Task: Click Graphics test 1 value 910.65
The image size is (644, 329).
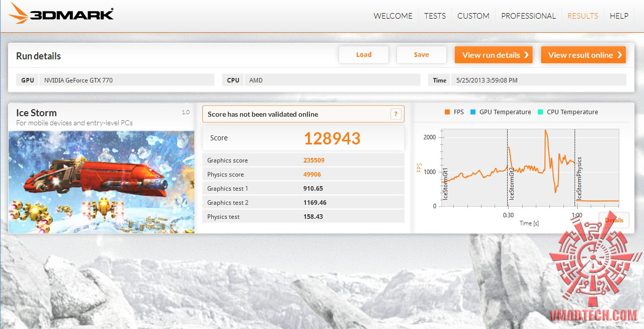Action: tap(313, 189)
